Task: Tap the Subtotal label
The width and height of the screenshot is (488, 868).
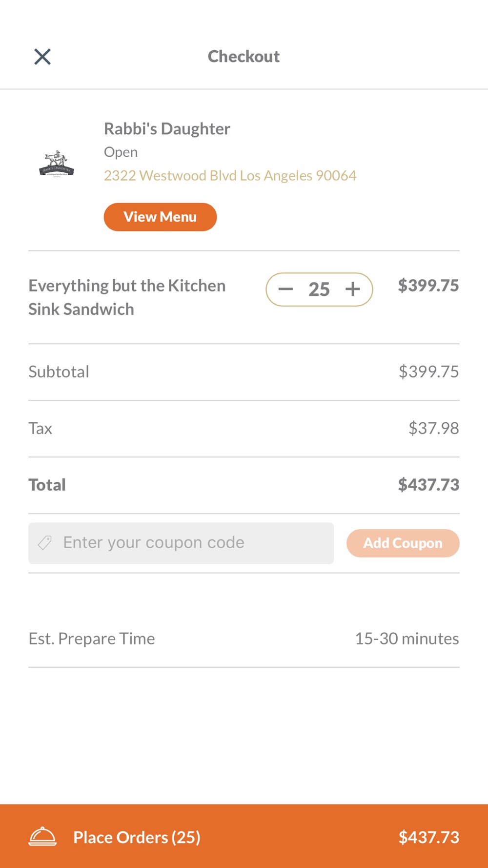Action: click(59, 372)
